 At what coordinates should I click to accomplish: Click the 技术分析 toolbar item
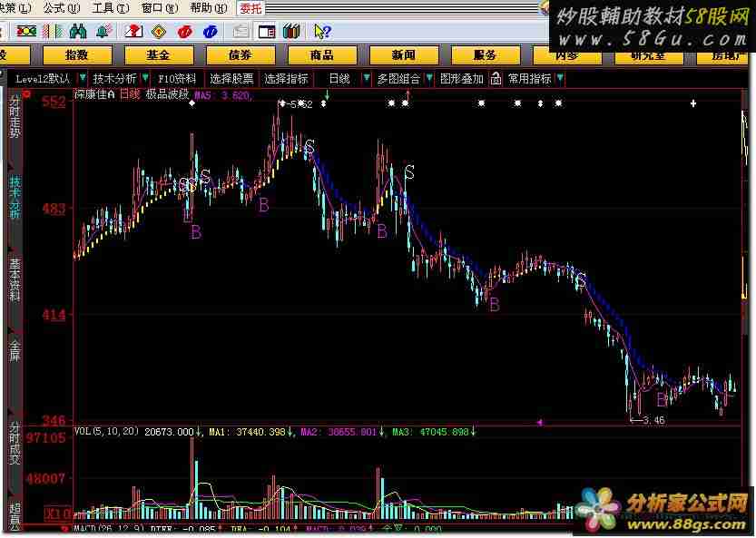pyautogui.click(x=114, y=79)
